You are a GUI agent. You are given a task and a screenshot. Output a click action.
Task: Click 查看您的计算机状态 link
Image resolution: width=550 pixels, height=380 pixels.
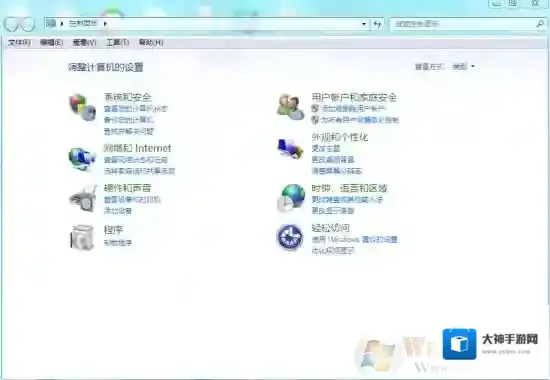pyautogui.click(x=136, y=109)
